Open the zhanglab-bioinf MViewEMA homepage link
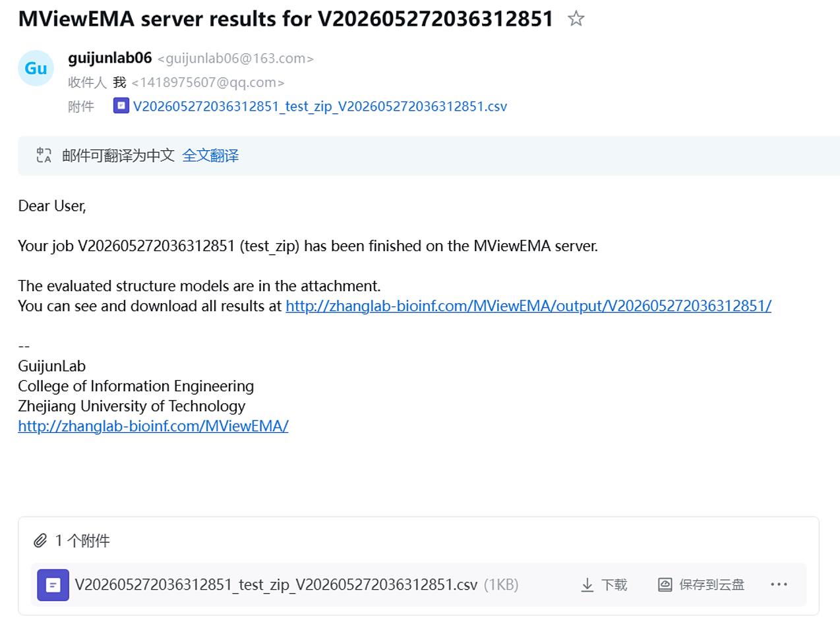Viewport: 840px width, 622px height. click(153, 426)
